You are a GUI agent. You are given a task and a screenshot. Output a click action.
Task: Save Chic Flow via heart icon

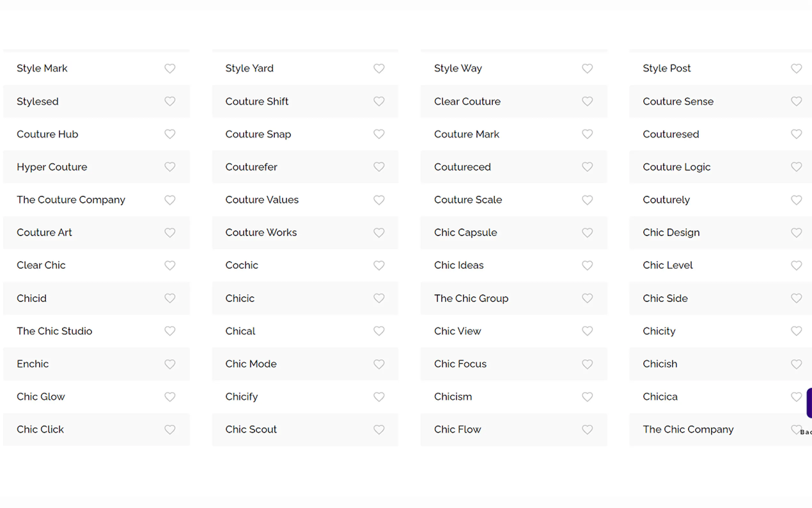(587, 429)
